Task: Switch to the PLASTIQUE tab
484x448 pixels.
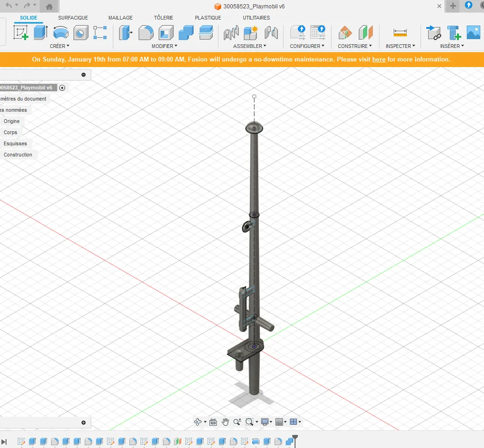Action: pyautogui.click(x=208, y=18)
